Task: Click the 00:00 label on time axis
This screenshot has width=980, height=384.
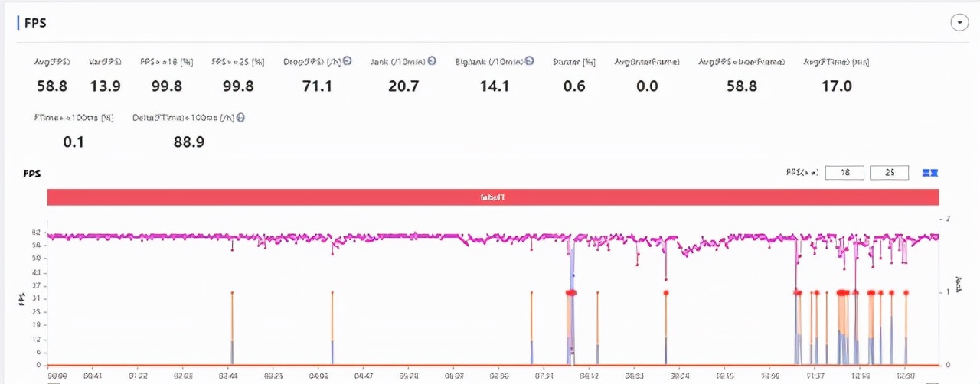Action: pos(57,376)
